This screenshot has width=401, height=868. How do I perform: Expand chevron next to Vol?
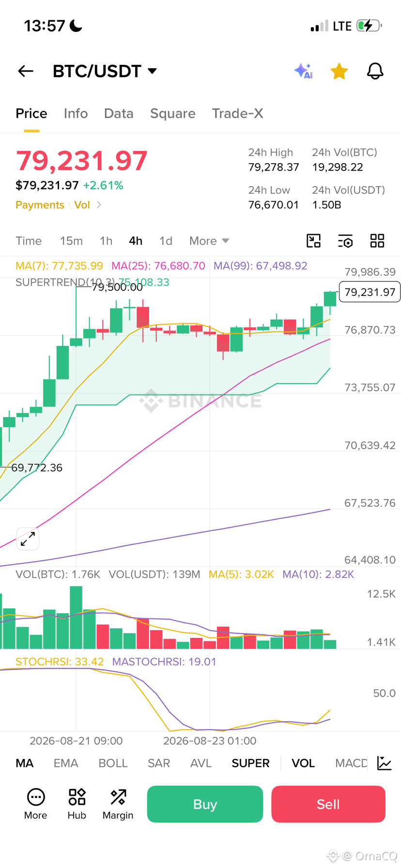[99, 205]
